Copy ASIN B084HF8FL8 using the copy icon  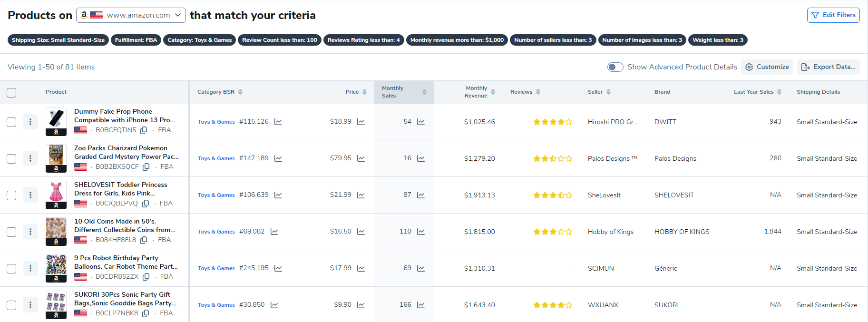coord(144,240)
